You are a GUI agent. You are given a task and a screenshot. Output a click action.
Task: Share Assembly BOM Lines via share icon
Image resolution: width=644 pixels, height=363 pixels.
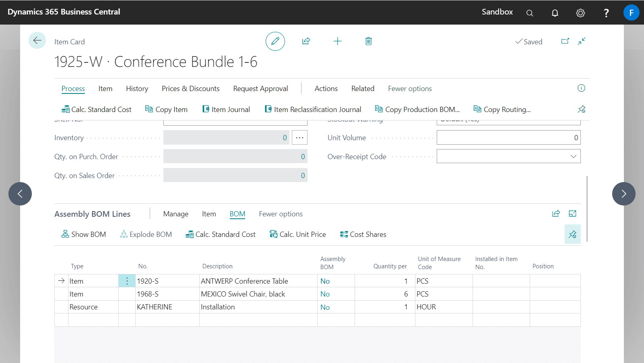coord(556,214)
